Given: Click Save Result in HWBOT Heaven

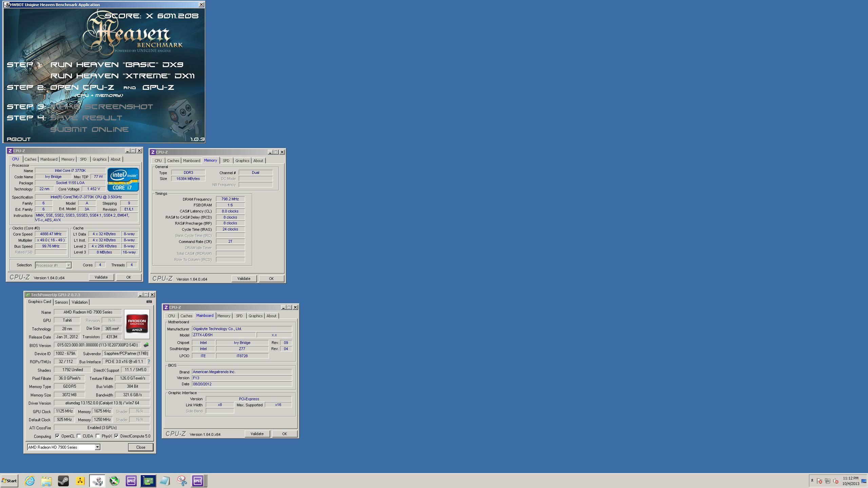Looking at the screenshot, I should pyautogui.click(x=86, y=118).
